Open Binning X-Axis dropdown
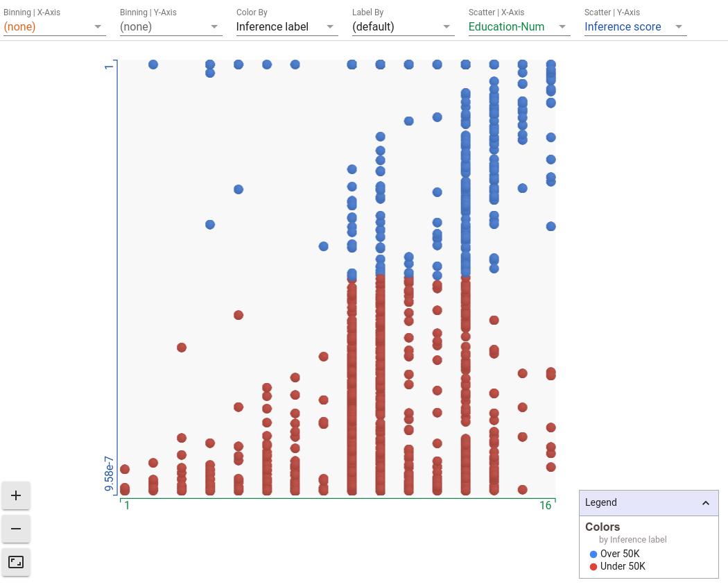Screen dimensions: 728x587 click(x=55, y=27)
